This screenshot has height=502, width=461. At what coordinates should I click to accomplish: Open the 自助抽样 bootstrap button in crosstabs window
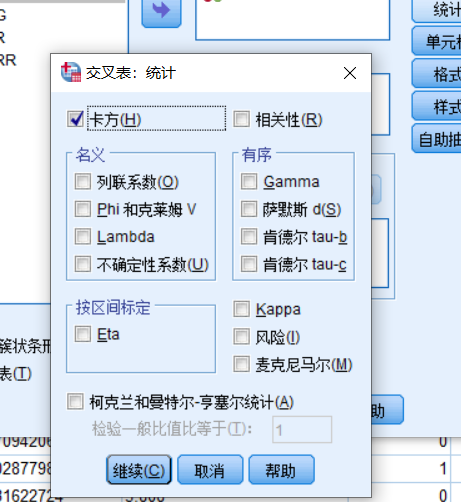click(437, 139)
